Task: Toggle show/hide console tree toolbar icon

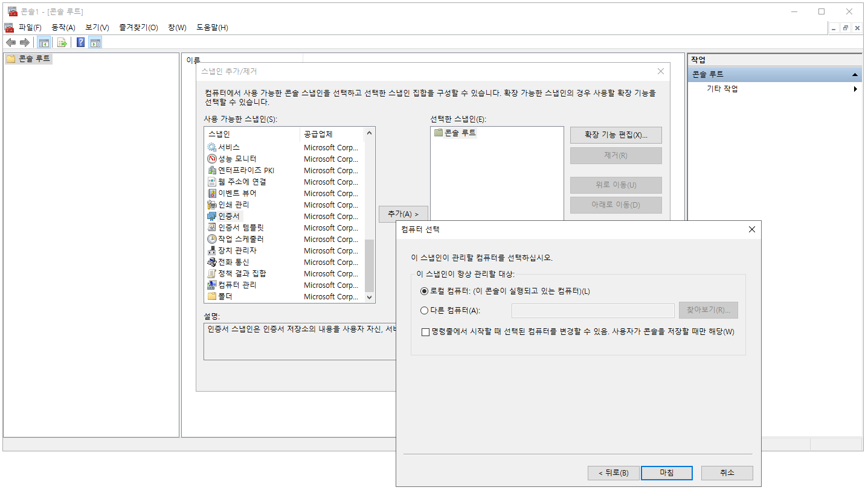Action: [x=43, y=42]
